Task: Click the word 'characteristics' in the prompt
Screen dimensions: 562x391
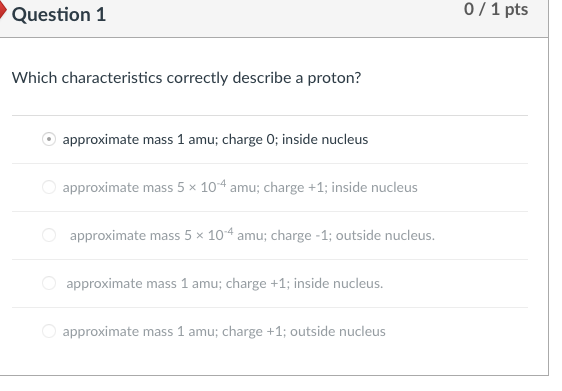Action: tap(112, 78)
